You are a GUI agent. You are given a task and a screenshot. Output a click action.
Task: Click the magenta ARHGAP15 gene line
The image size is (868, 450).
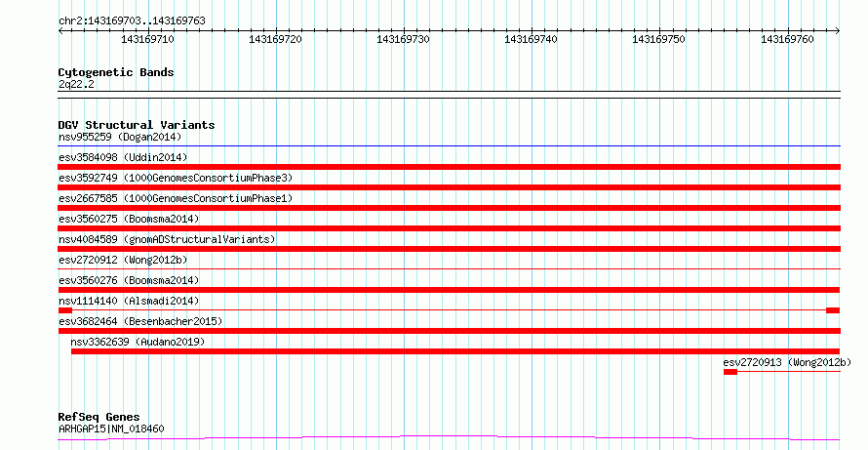[x=449, y=438]
